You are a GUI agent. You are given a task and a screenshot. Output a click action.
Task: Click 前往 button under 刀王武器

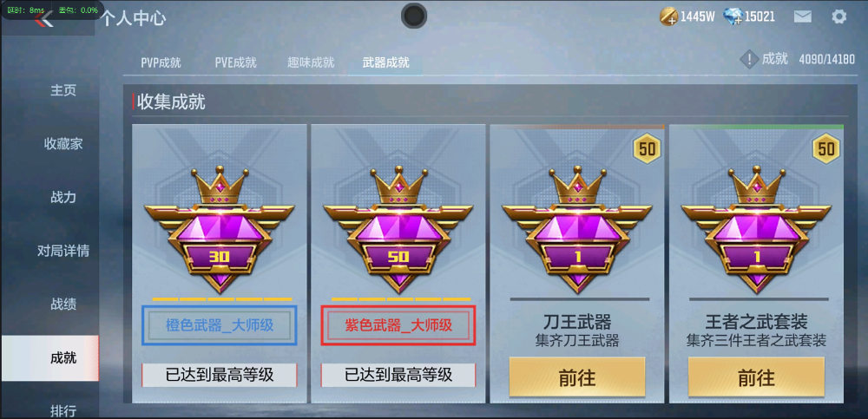point(577,377)
